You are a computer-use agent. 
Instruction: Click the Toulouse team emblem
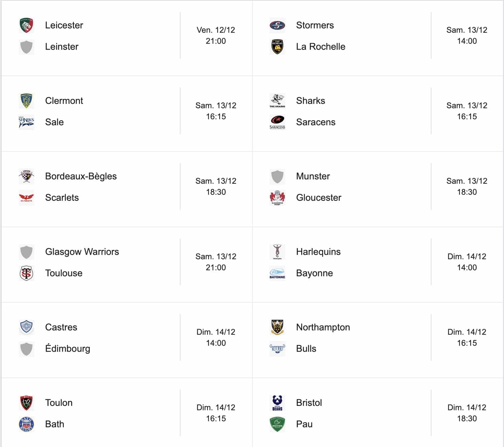click(x=26, y=273)
